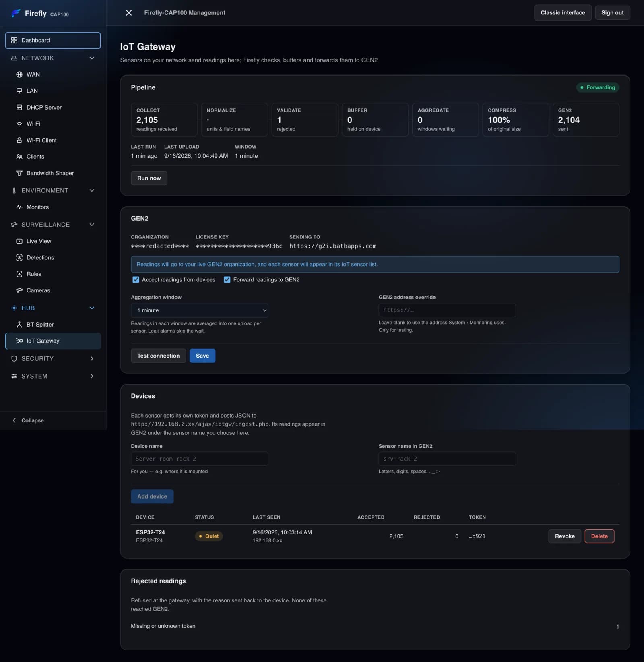The width and height of the screenshot is (644, 662).
Task: Click the Sign out button
Action: click(x=612, y=13)
